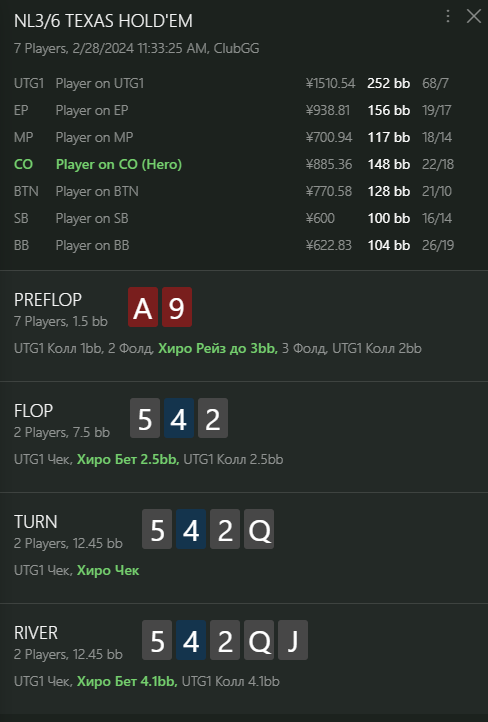Open the three-dot options menu

click(x=447, y=17)
